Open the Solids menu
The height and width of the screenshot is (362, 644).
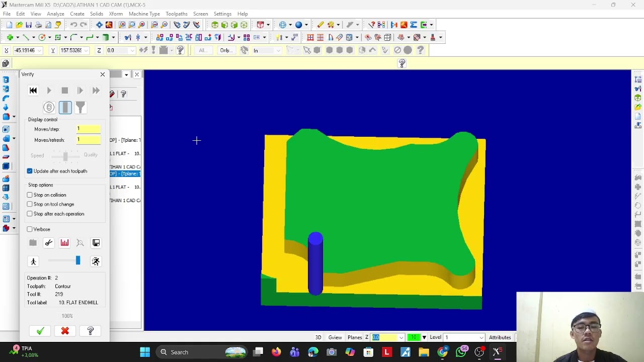tap(97, 14)
